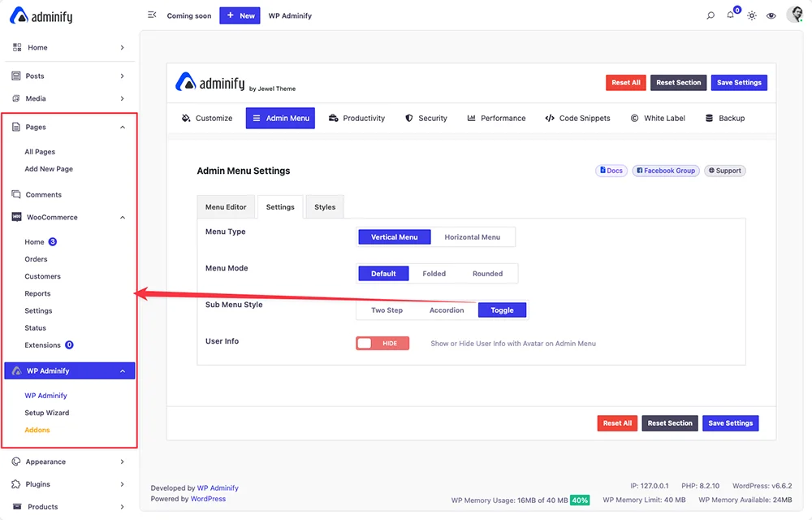This screenshot has width=812, height=520.
Task: Click the Products sidebar icon
Action: tap(17, 506)
